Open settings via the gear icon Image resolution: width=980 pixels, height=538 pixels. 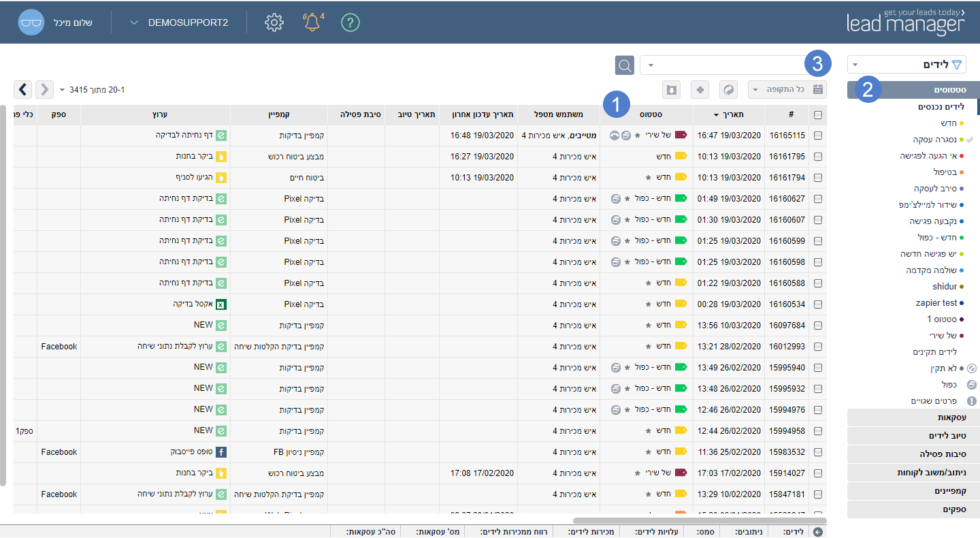point(274,22)
